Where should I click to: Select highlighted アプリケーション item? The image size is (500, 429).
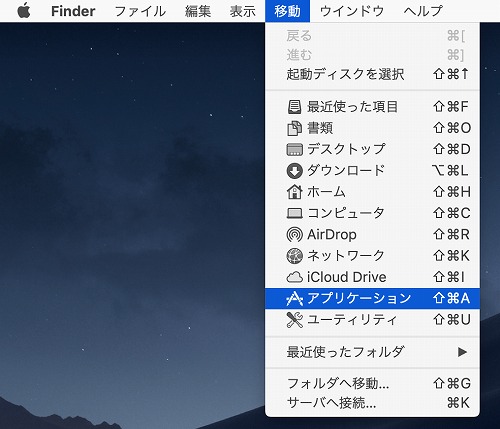pyautogui.click(x=372, y=298)
